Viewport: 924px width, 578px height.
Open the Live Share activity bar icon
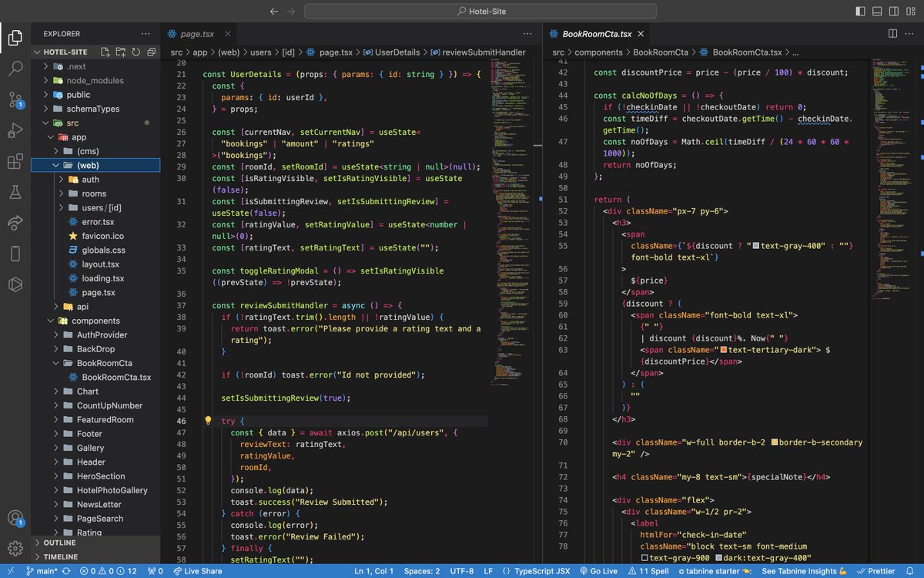click(15, 223)
